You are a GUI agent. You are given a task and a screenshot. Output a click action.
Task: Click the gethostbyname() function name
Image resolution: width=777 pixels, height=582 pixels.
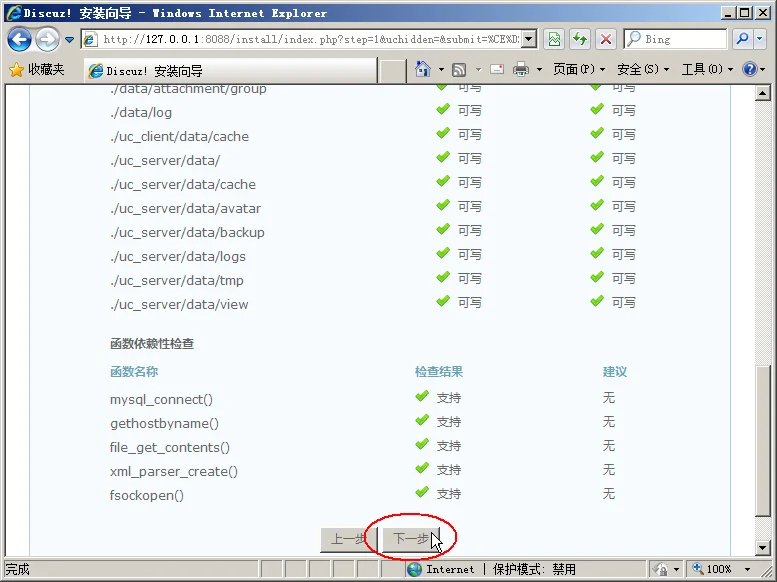click(164, 423)
